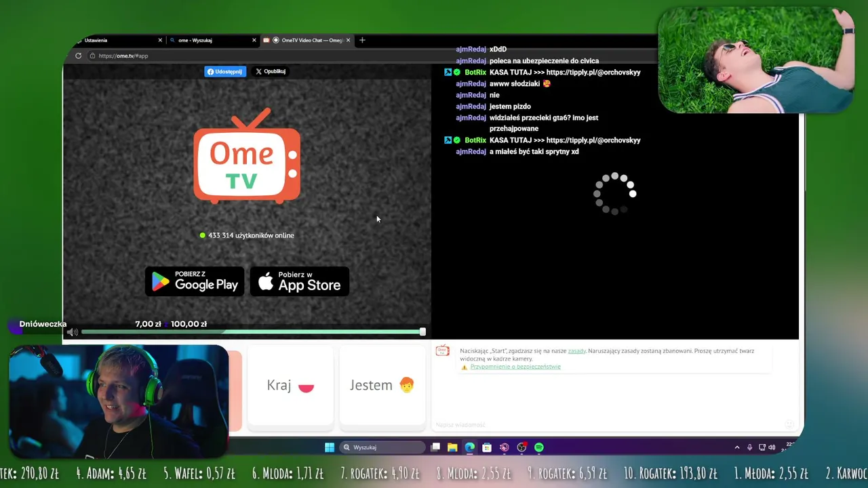
Task: Show hidden system tray icons
Action: click(x=737, y=447)
